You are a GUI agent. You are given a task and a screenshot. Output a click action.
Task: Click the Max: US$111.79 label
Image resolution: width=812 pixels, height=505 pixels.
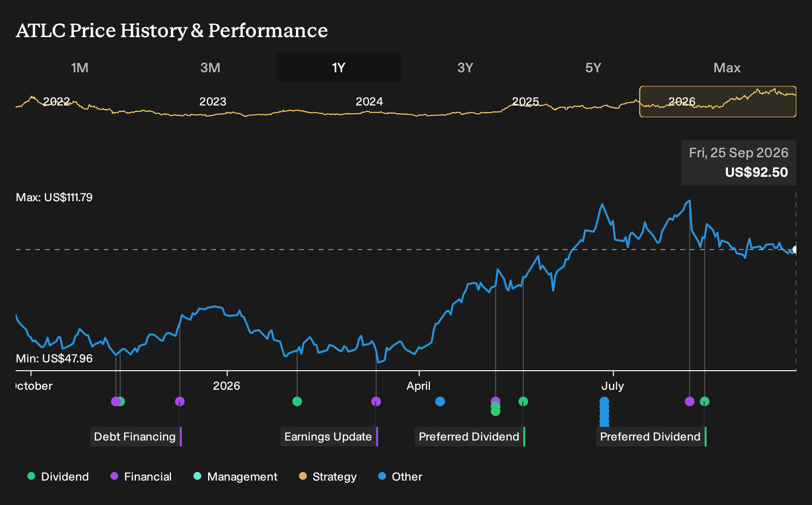pyautogui.click(x=54, y=197)
